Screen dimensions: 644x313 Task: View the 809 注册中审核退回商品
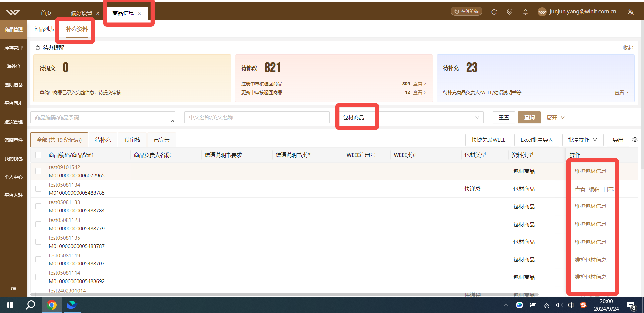[x=419, y=84]
